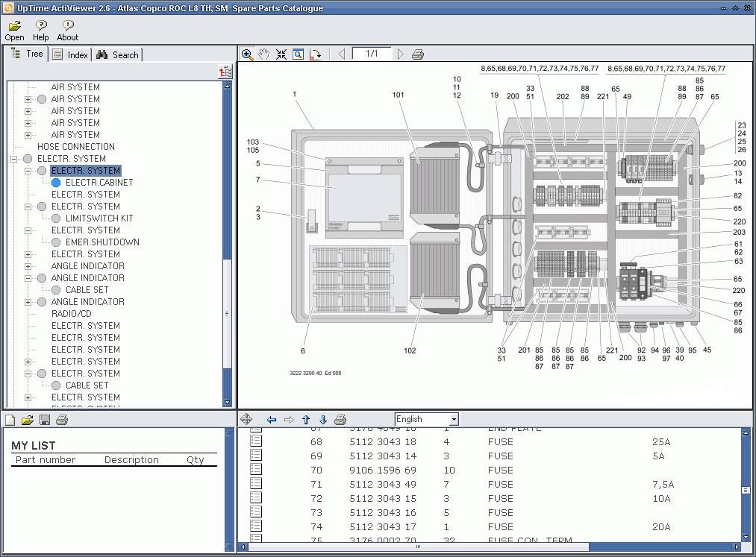Open the Help speech bubble icon
The height and width of the screenshot is (557, 756).
tap(41, 25)
